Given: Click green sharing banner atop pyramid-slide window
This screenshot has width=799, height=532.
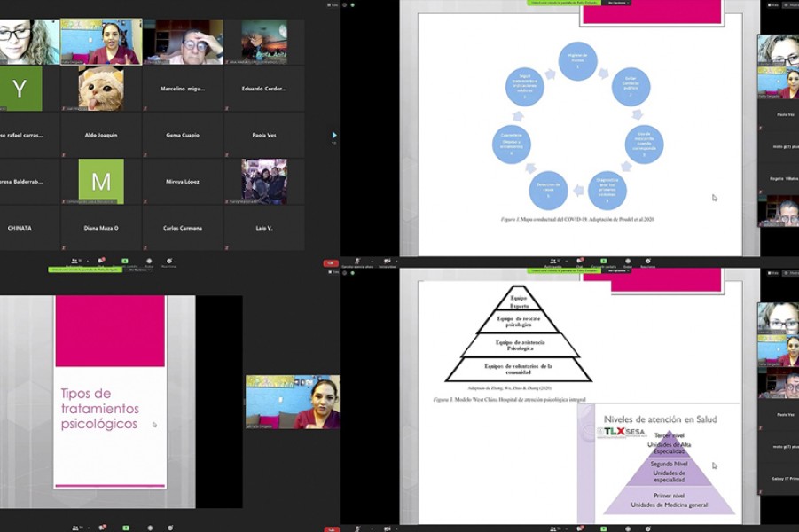Looking at the screenshot, I should pos(565,270).
